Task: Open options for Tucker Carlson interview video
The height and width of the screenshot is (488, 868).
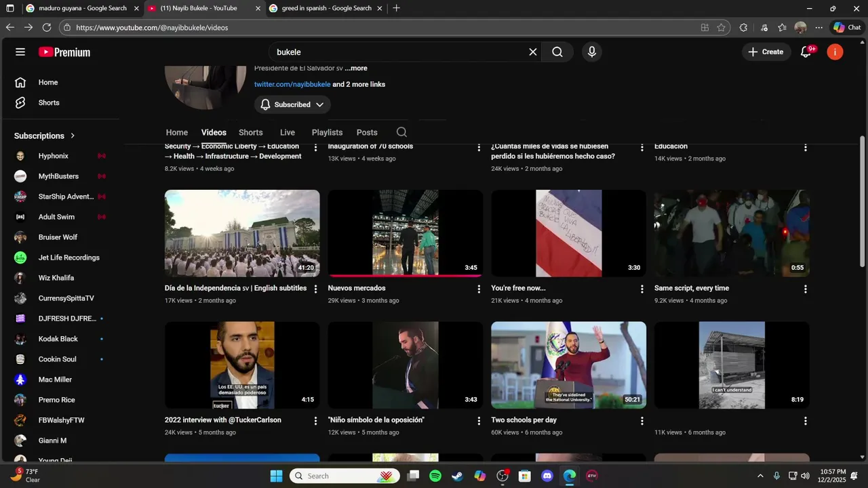Action: (x=315, y=421)
